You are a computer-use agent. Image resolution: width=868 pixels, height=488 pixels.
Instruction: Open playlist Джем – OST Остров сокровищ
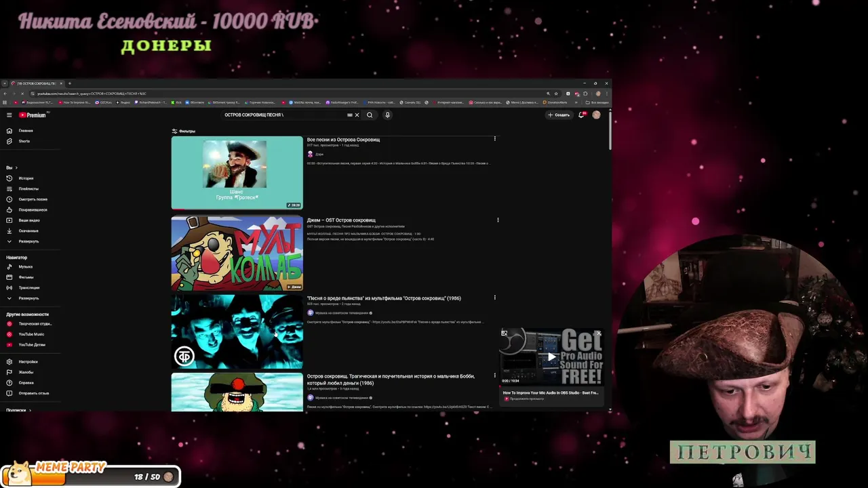point(341,220)
